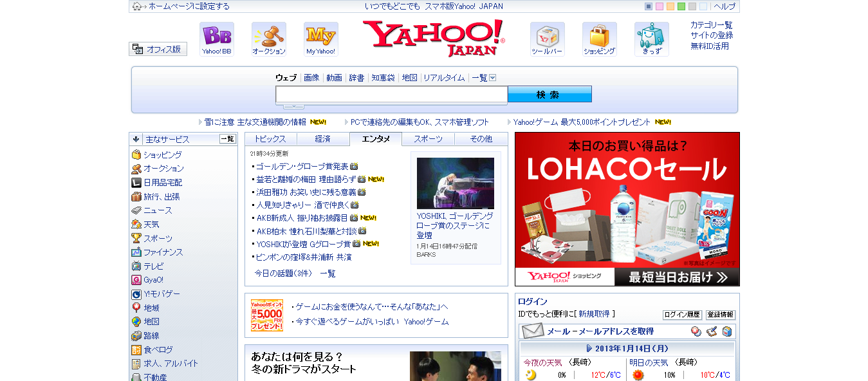The width and height of the screenshot is (868, 381).
Task: Open the ツールバー icon
Action: click(x=548, y=39)
